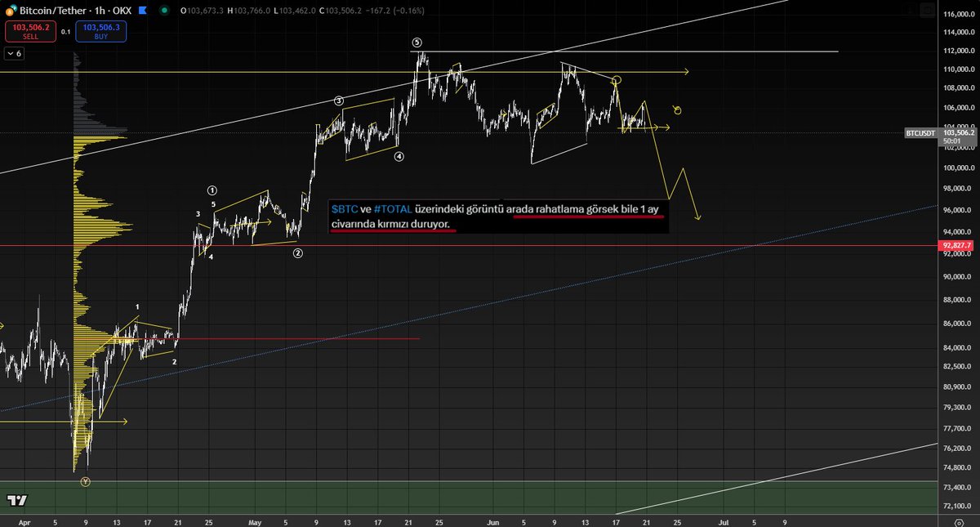The height and width of the screenshot is (527, 980).
Task: Click the $BTC cashtag in the text note
Action: click(344, 209)
